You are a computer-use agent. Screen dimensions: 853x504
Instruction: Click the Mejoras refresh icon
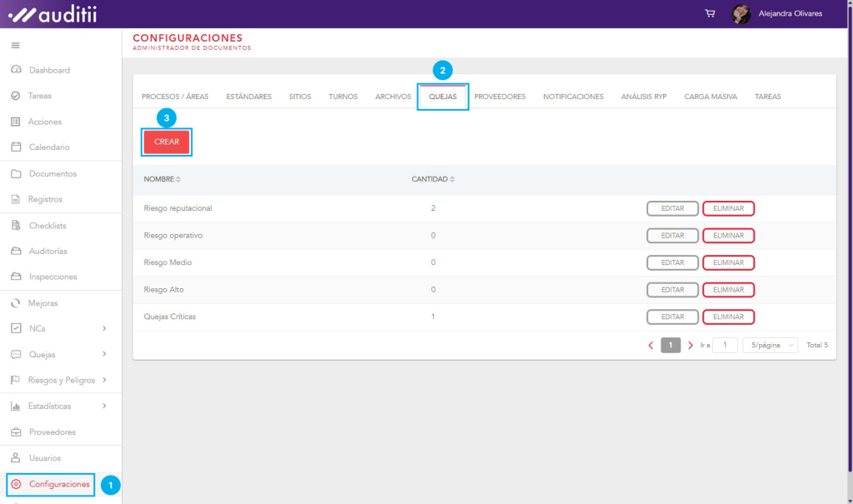coord(16,303)
